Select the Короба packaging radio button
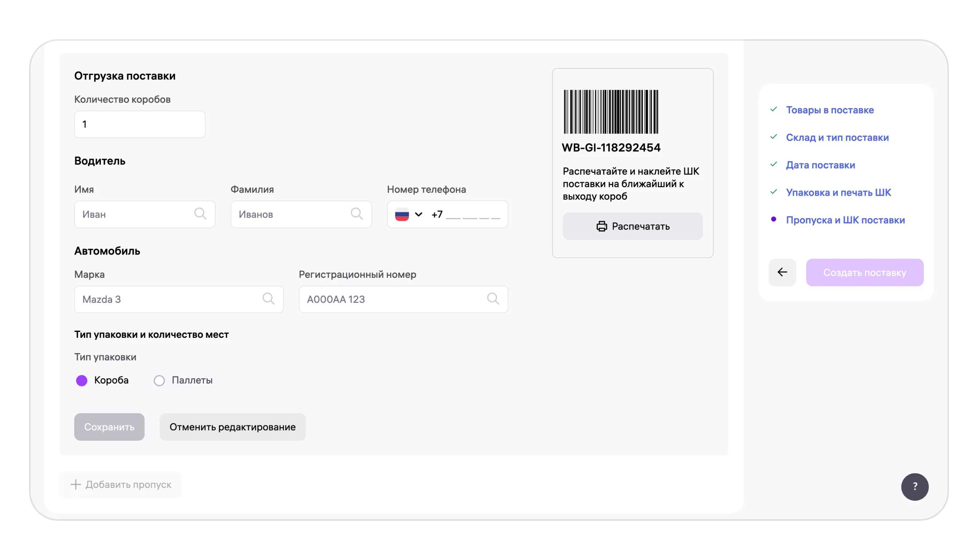Viewport: 978px width, 560px height. point(81,380)
